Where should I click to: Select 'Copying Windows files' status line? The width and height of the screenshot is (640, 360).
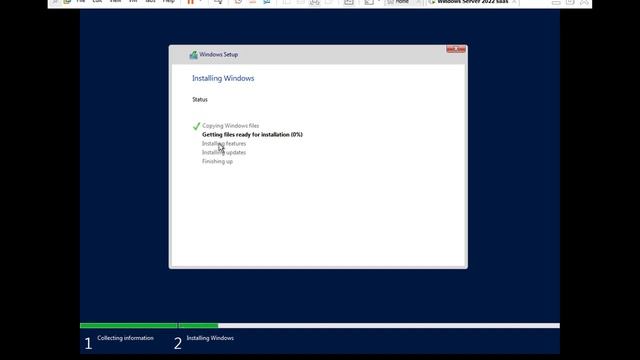pyautogui.click(x=230, y=126)
